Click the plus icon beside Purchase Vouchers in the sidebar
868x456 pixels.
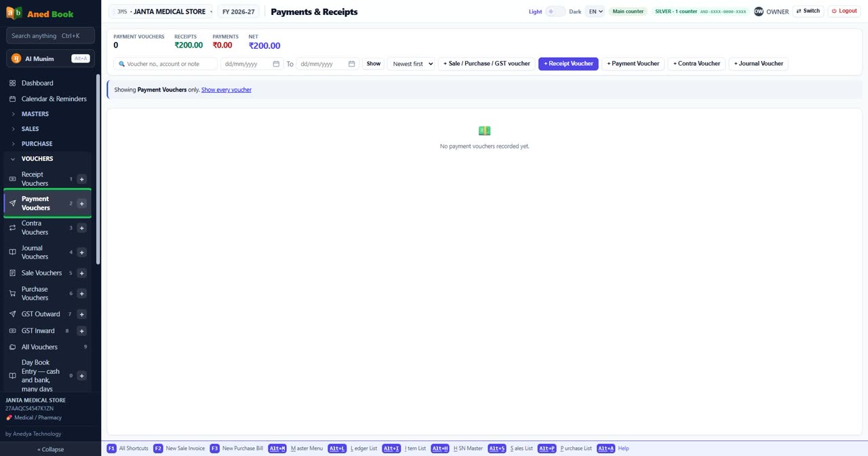(x=82, y=294)
